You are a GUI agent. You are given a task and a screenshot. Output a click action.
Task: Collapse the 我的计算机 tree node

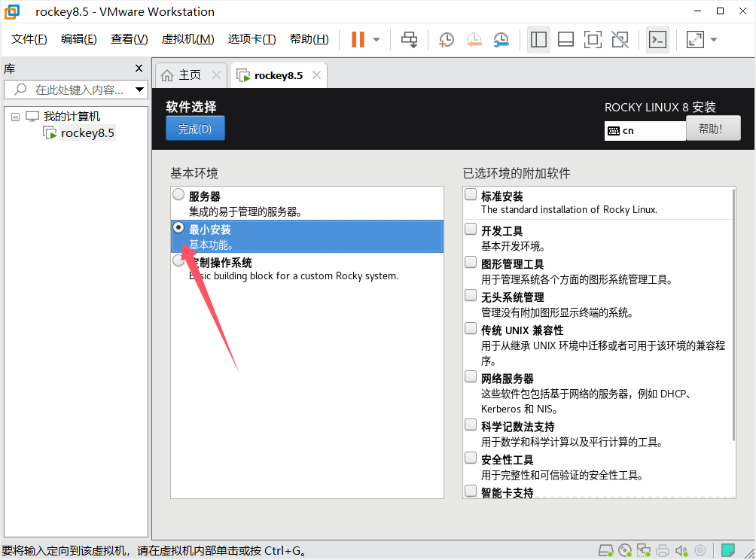tap(15, 117)
